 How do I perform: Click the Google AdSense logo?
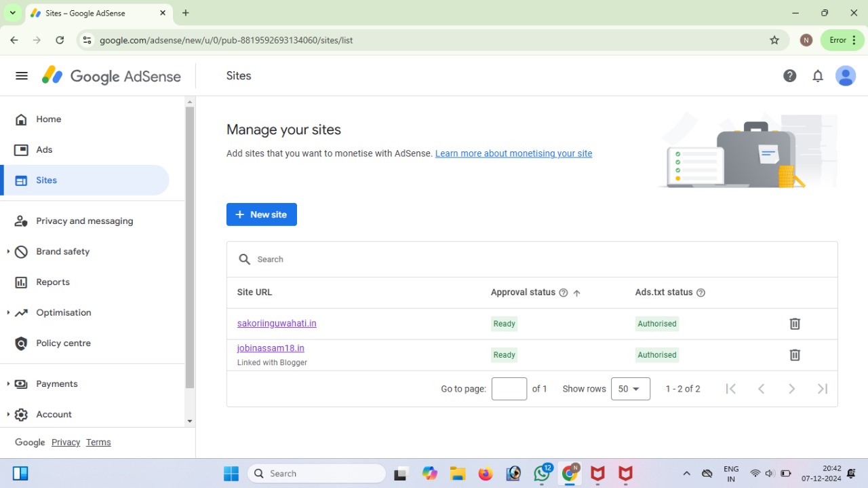[x=111, y=76]
